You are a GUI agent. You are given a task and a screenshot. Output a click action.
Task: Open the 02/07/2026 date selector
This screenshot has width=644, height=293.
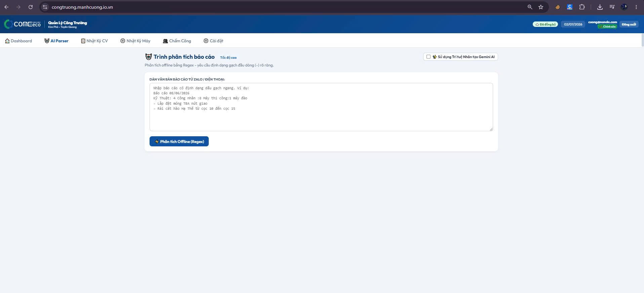[x=573, y=25]
